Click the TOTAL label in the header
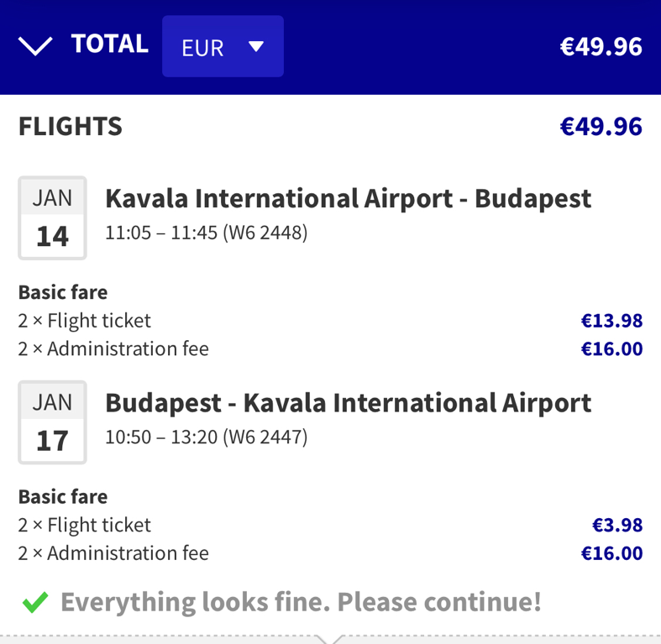 109,44
